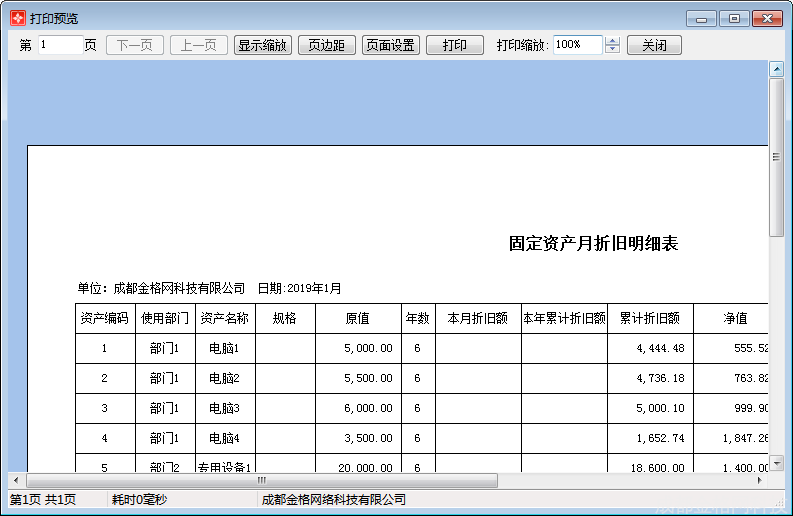Viewport: 793px width, 516px height.
Task: Click the 显示缩放 button
Action: (x=262, y=45)
